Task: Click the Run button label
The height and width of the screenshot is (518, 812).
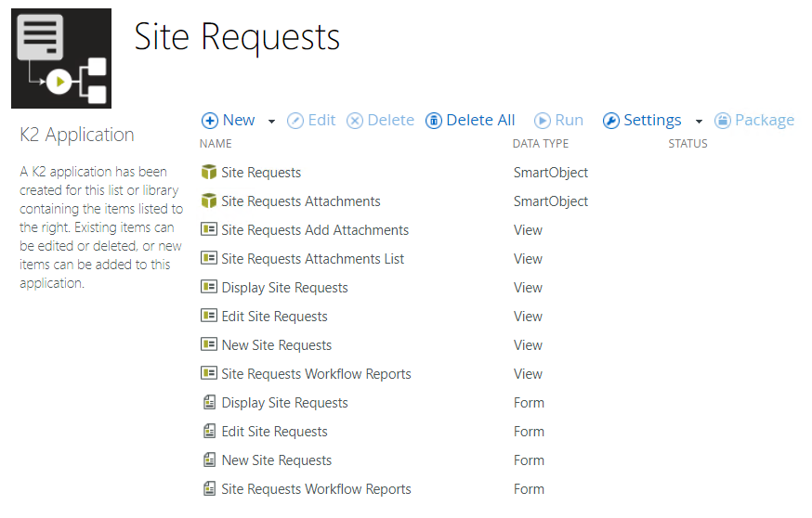Action: (x=570, y=120)
